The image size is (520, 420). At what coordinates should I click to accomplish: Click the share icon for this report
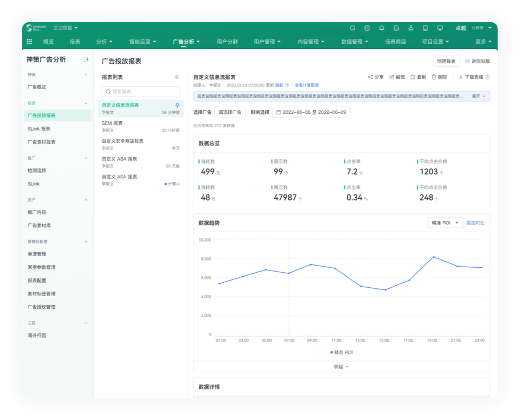pyautogui.click(x=371, y=77)
